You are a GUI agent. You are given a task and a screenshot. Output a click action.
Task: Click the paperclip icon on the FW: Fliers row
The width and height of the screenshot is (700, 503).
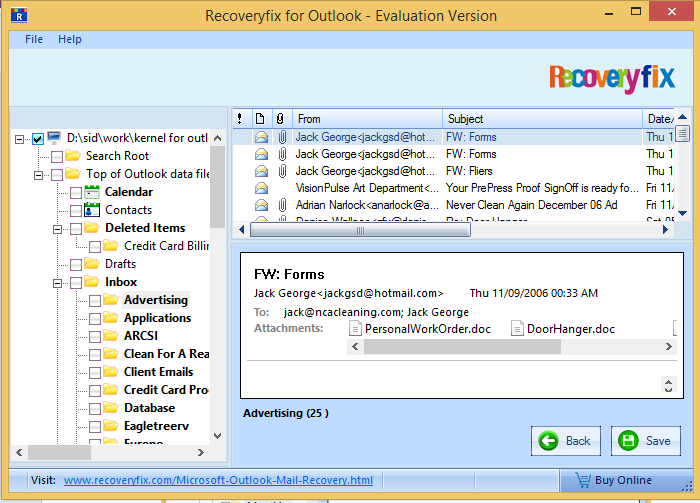[x=282, y=171]
